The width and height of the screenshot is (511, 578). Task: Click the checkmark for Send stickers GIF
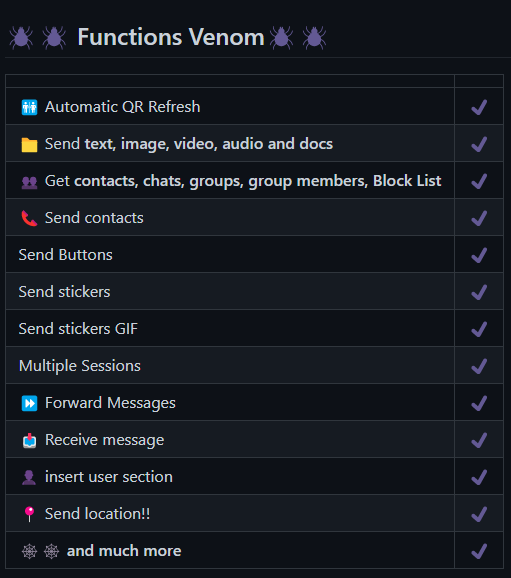tap(479, 329)
